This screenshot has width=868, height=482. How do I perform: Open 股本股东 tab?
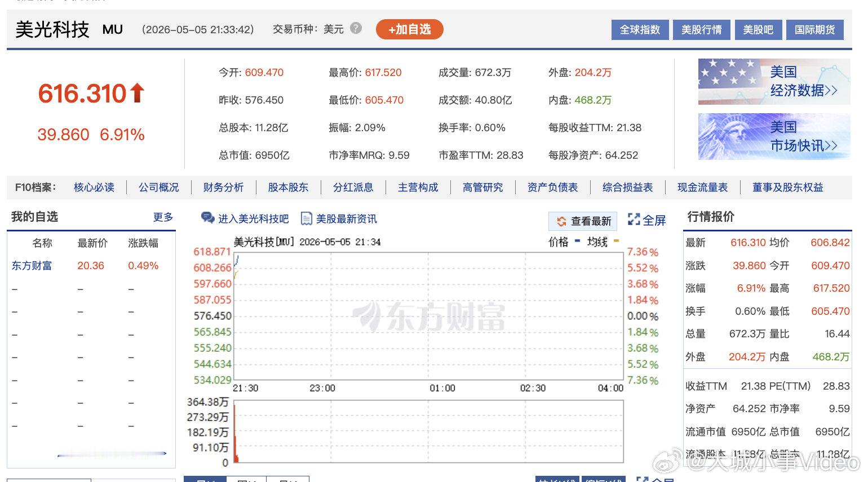coord(289,188)
